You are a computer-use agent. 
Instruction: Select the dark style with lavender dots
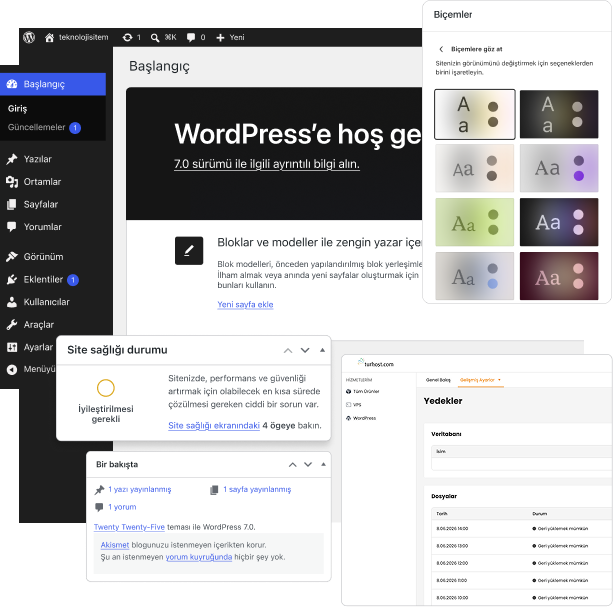[x=559, y=222]
